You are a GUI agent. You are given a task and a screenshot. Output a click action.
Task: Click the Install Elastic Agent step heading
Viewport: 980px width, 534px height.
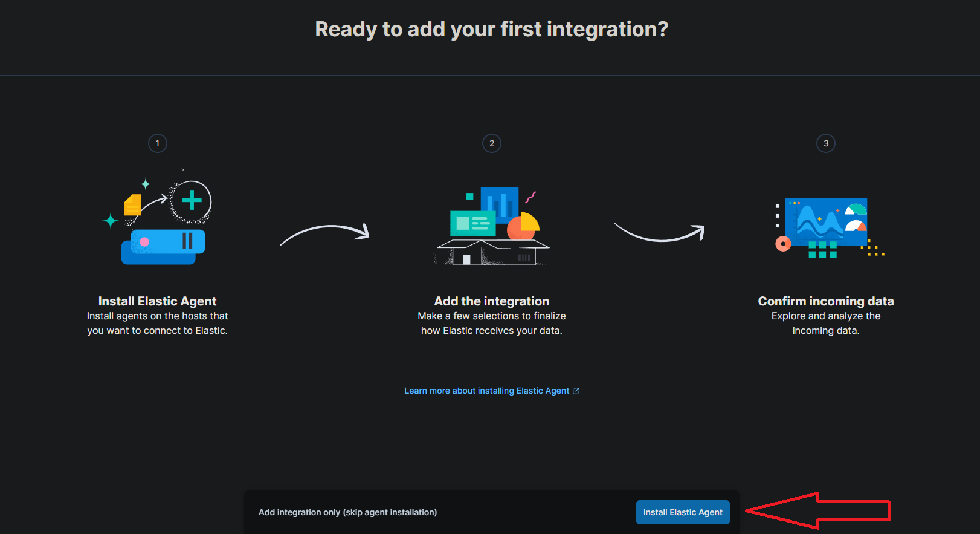(x=157, y=301)
